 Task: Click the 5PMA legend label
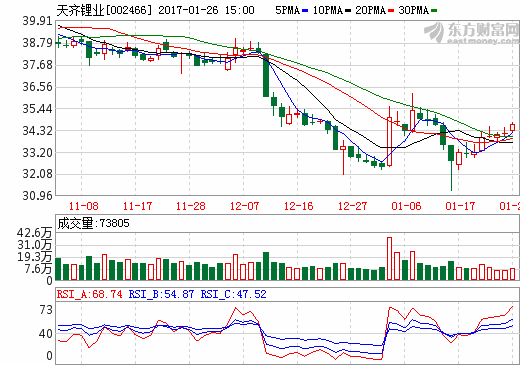[x=287, y=10]
